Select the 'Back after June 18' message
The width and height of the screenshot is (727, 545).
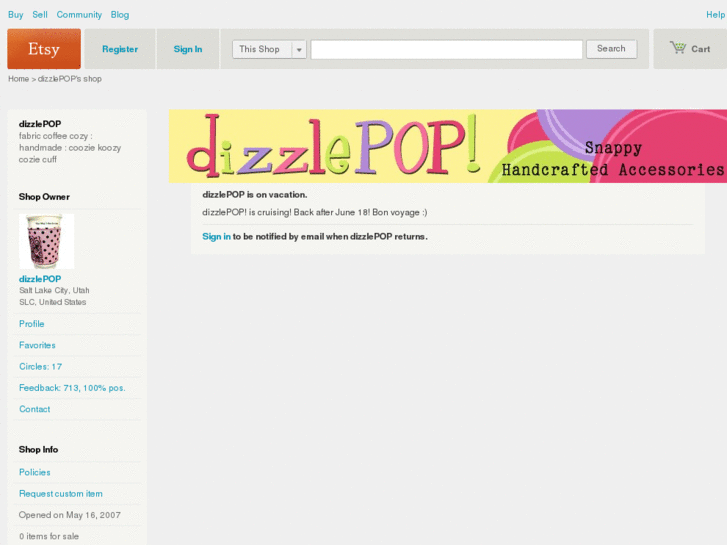(x=315, y=212)
